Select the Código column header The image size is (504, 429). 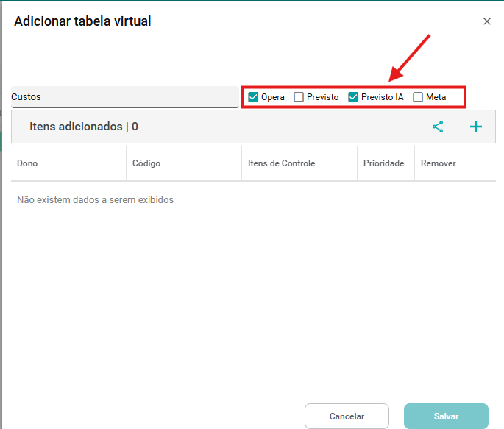tap(146, 163)
